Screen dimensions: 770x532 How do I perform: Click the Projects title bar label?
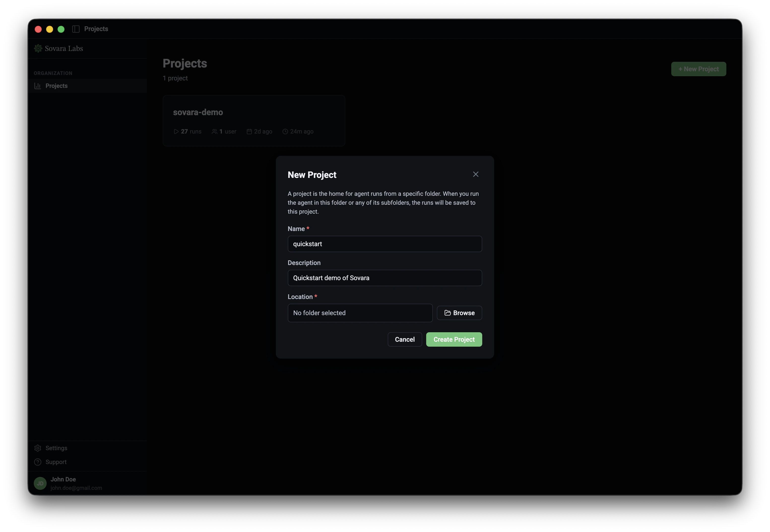pyautogui.click(x=96, y=29)
